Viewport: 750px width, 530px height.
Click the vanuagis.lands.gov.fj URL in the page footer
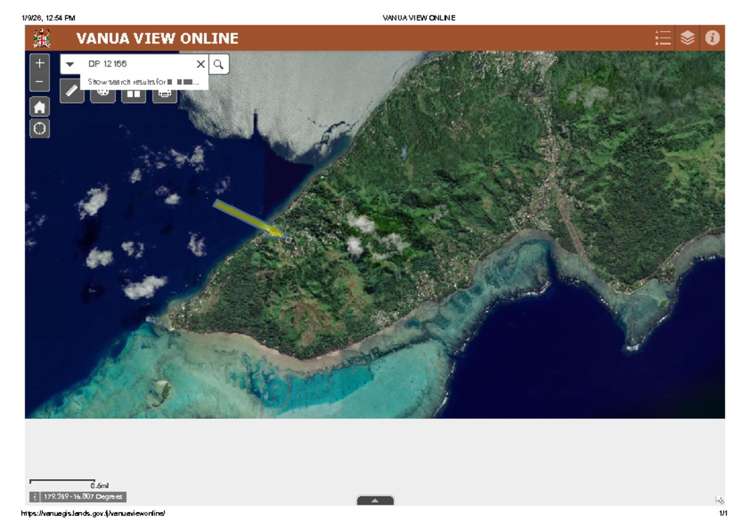coord(93,513)
